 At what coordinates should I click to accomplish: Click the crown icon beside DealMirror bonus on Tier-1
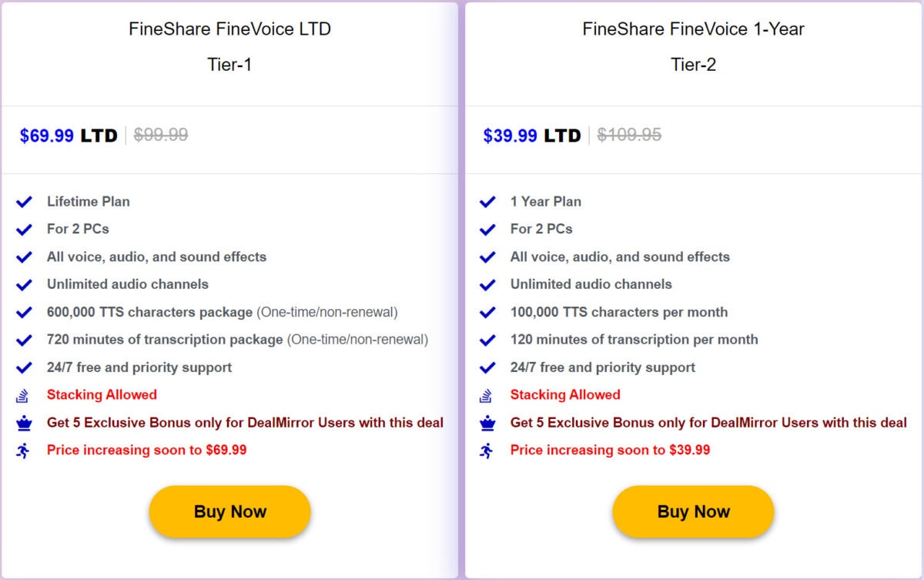click(x=24, y=422)
